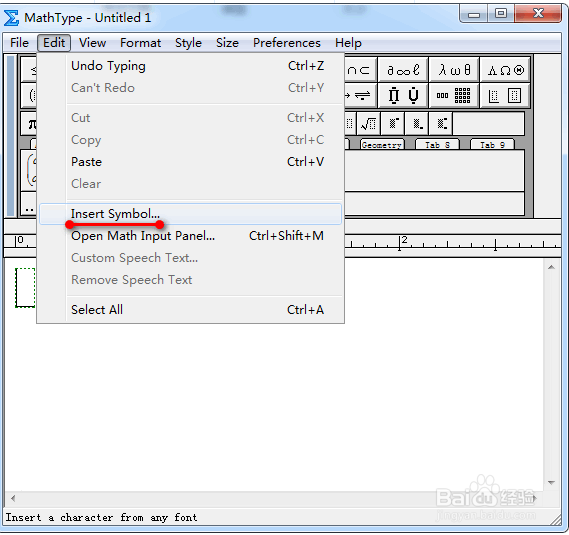Screen dimensions: 569x535
Task: Open the File menu
Action: point(19,43)
